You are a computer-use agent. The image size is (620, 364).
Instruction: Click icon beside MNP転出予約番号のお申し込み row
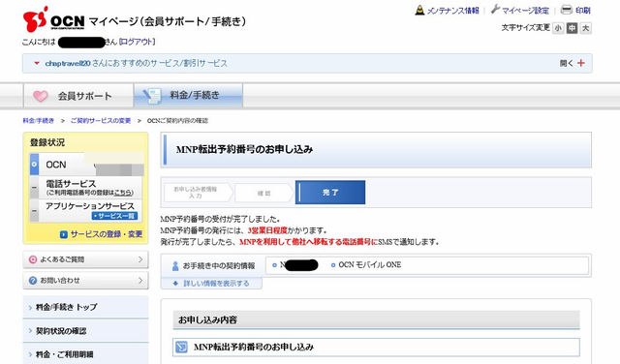(x=181, y=347)
